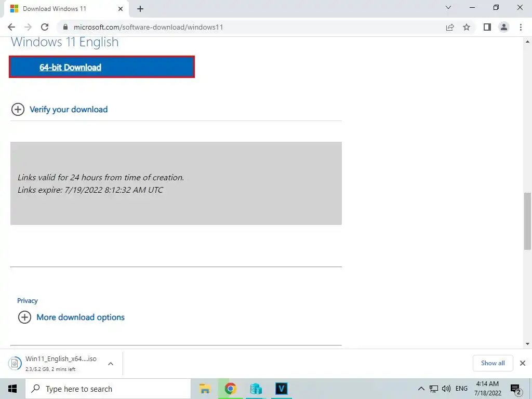Open the Windows Start menu
This screenshot has height=399, width=532.
pyautogui.click(x=12, y=389)
